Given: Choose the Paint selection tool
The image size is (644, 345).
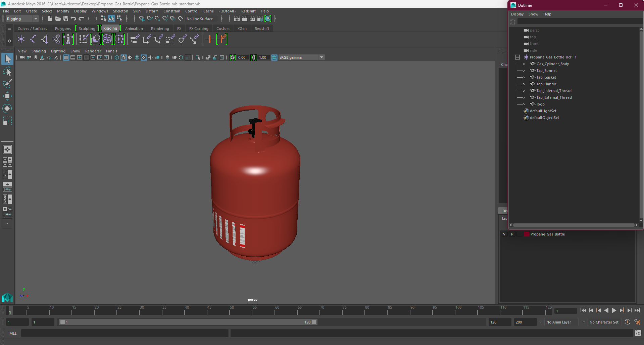Looking at the screenshot, I should [x=7, y=83].
